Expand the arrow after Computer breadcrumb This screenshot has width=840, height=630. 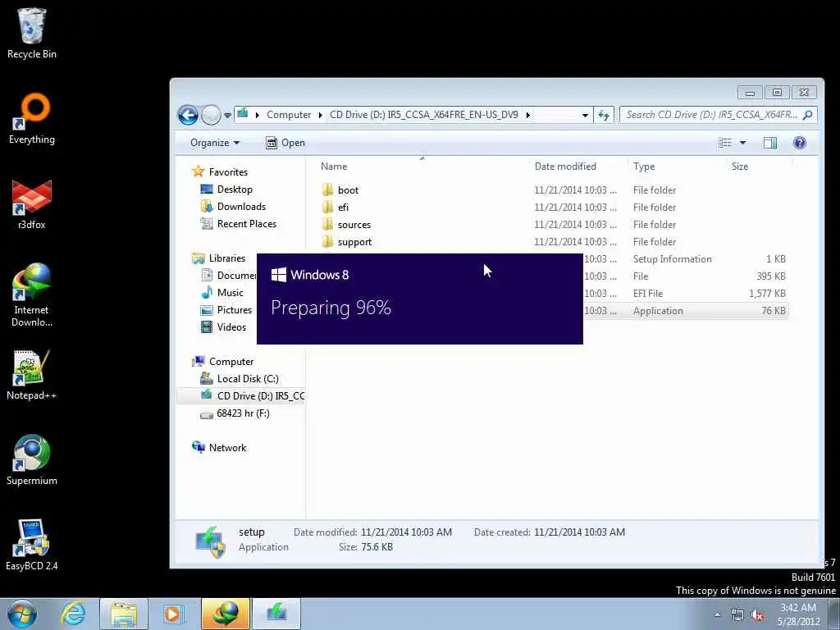pyautogui.click(x=321, y=115)
